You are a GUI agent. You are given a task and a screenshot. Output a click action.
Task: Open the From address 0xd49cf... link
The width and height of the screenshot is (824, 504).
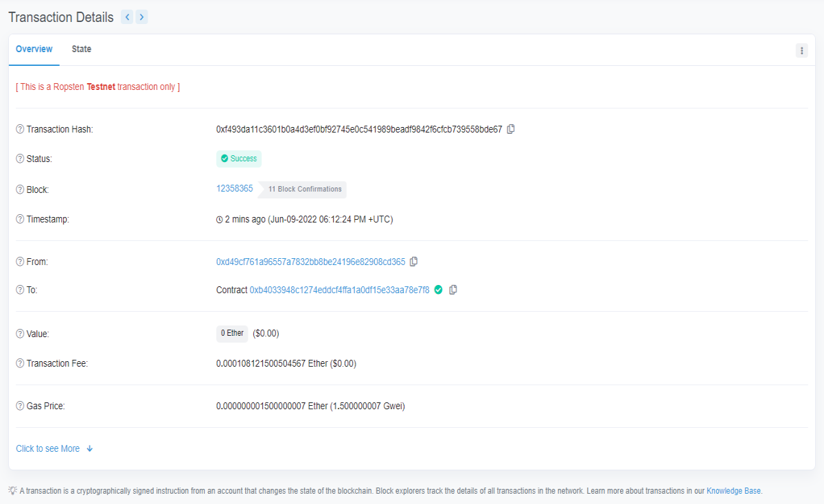[x=310, y=262]
